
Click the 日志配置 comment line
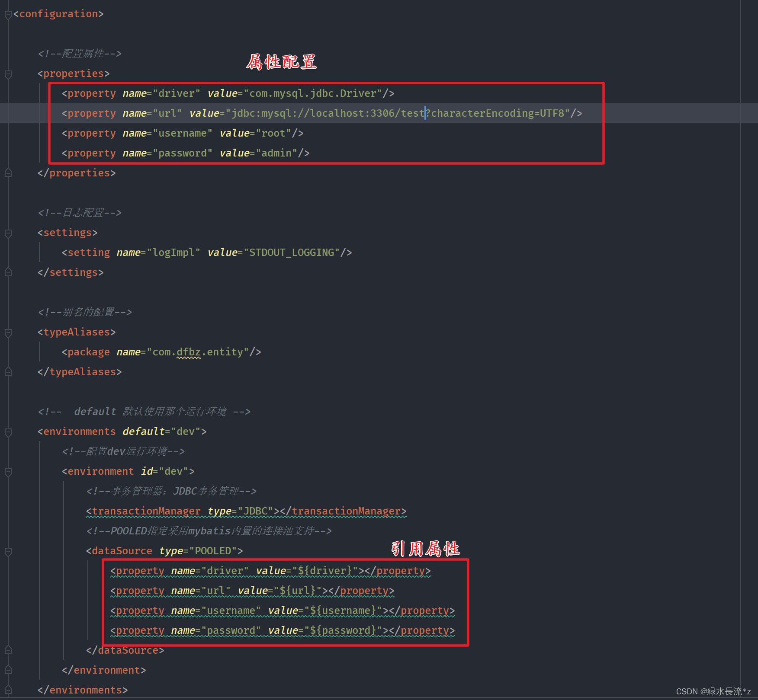(80, 213)
